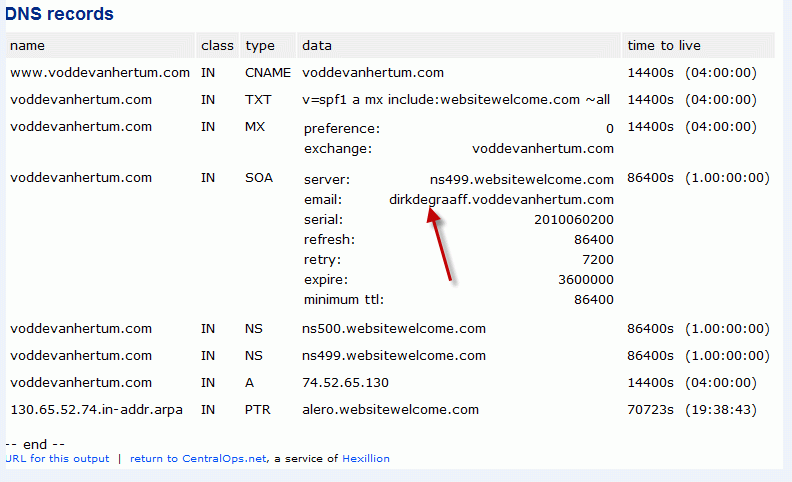
Task: Select SOA server ns499.websitewelcome.com value
Action: [522, 179]
